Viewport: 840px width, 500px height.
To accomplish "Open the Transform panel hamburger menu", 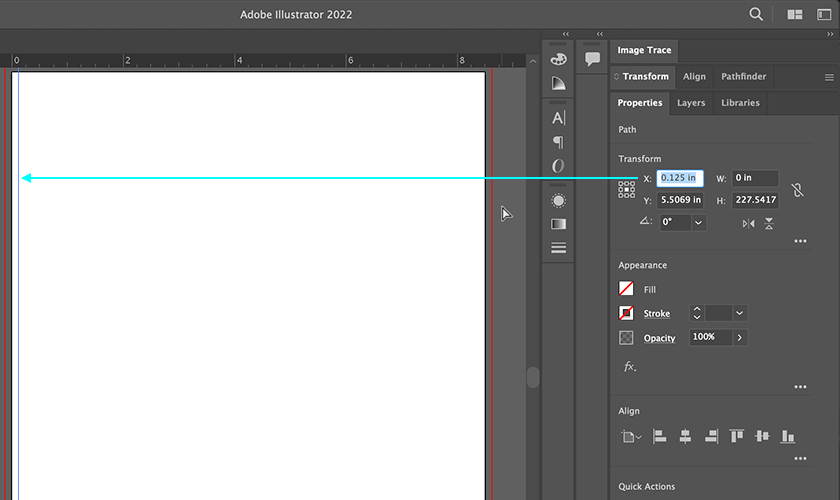I will pyautogui.click(x=829, y=77).
